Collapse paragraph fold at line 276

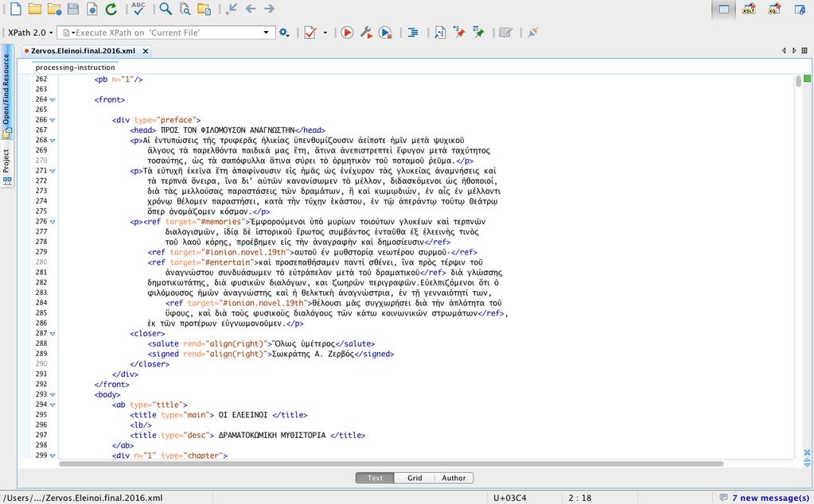point(53,222)
